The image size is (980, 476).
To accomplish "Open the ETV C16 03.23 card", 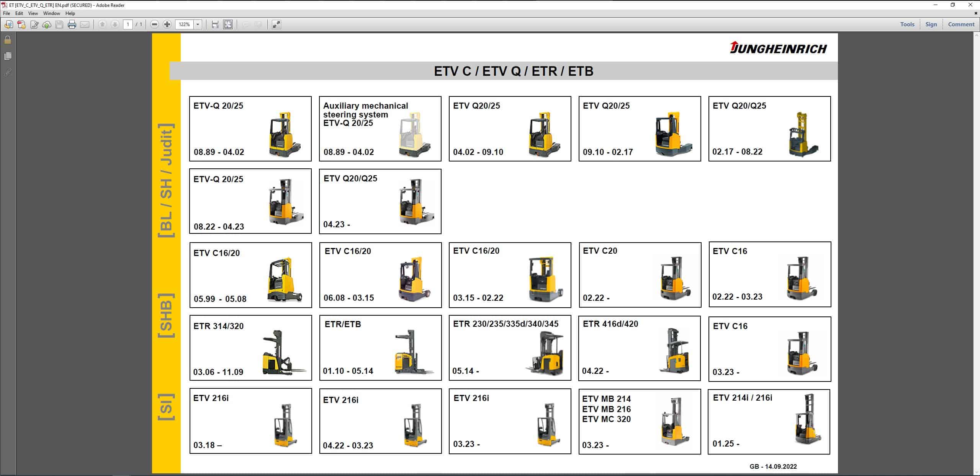I will [x=770, y=349].
